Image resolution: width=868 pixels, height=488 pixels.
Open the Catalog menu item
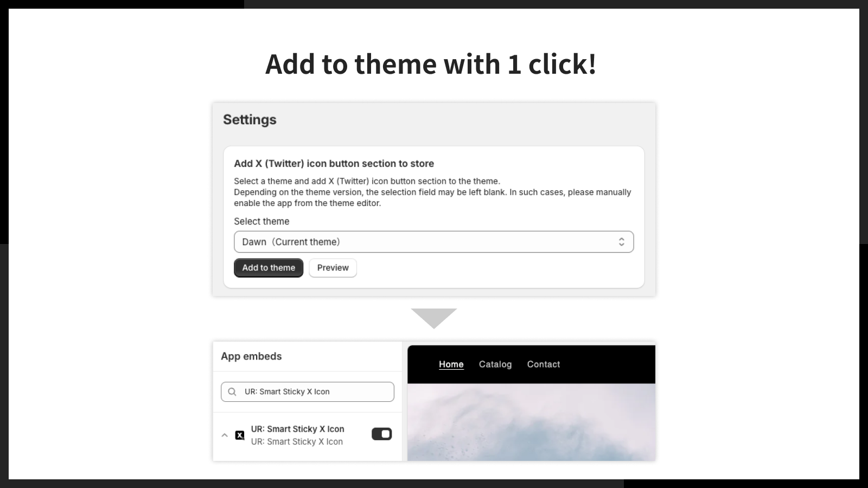495,364
